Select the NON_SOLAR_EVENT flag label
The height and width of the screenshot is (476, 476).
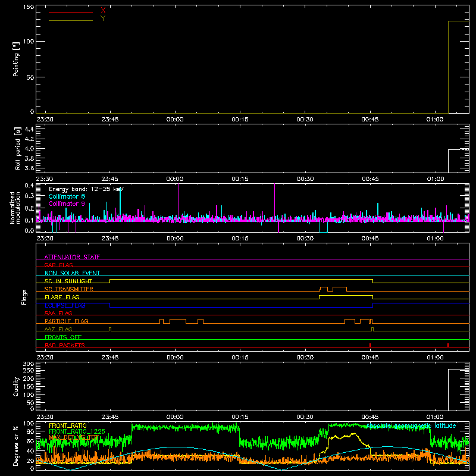click(x=72, y=273)
